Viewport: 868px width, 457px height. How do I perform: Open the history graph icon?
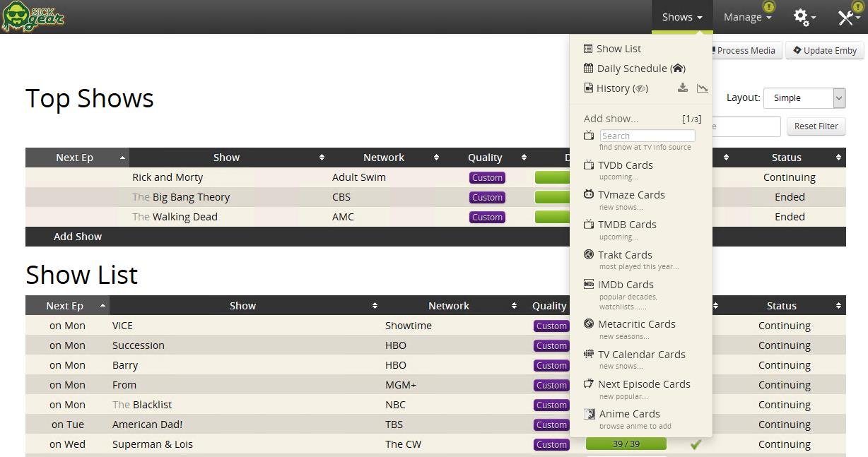click(x=702, y=88)
